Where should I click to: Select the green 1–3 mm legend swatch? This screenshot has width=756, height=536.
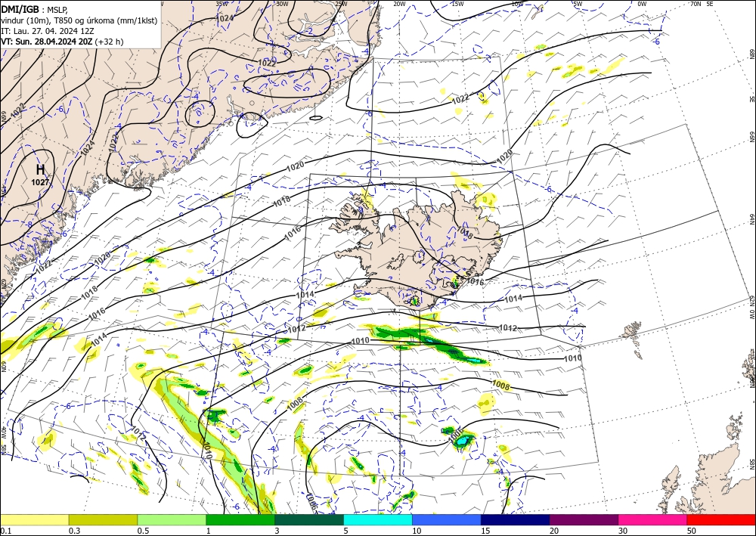tap(240, 519)
